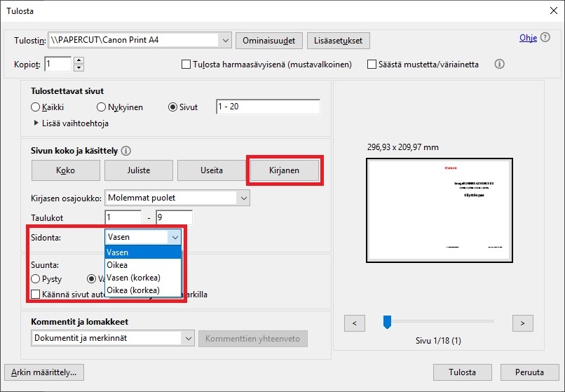Open the Kirjasen osajoukko dropdown
565x392 pixels.
[177, 198]
